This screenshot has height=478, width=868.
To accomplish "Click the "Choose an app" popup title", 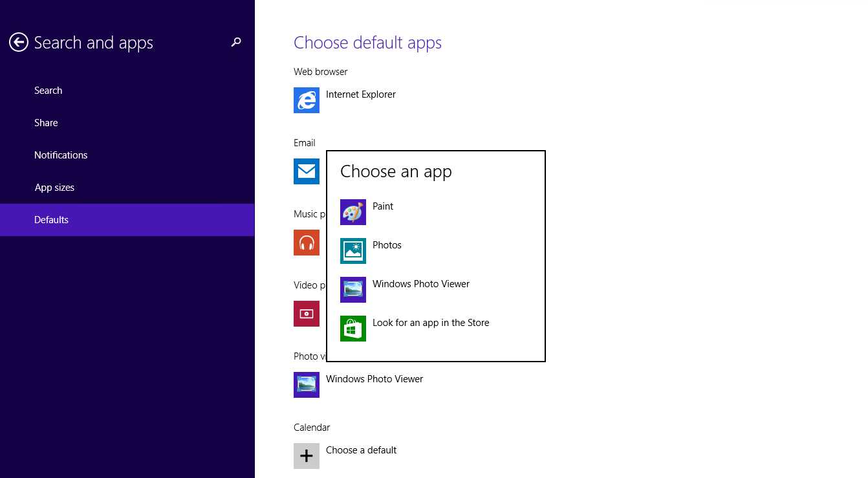I will (396, 171).
